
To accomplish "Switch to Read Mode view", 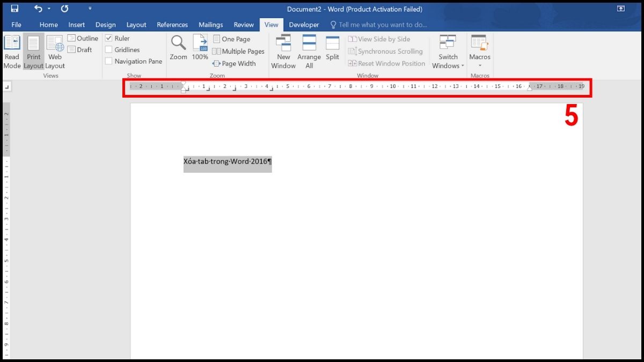I will (11, 51).
